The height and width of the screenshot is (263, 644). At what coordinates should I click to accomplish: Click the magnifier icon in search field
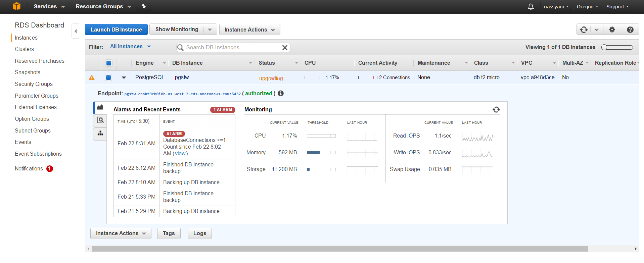tap(180, 48)
